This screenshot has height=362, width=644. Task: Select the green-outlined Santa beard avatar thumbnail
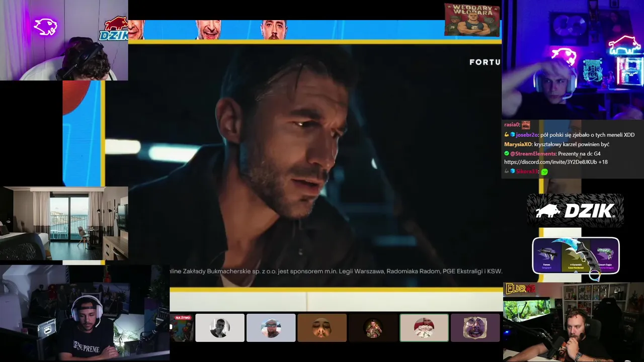[424, 328]
